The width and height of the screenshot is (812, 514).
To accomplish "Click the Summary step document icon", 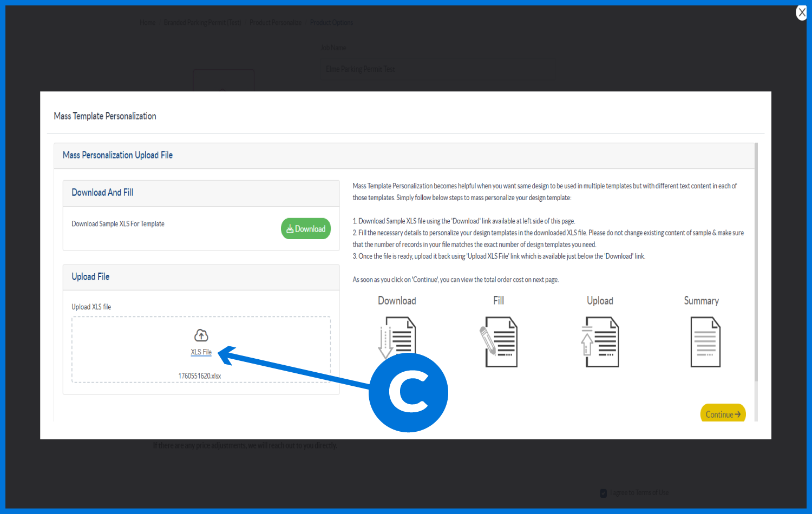I will (705, 342).
